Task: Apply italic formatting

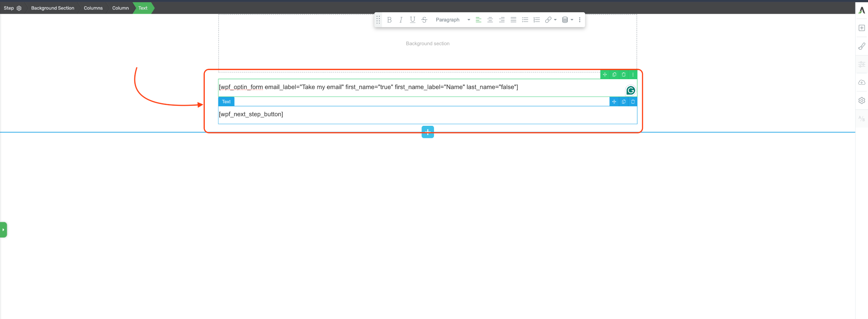Action: pos(401,20)
